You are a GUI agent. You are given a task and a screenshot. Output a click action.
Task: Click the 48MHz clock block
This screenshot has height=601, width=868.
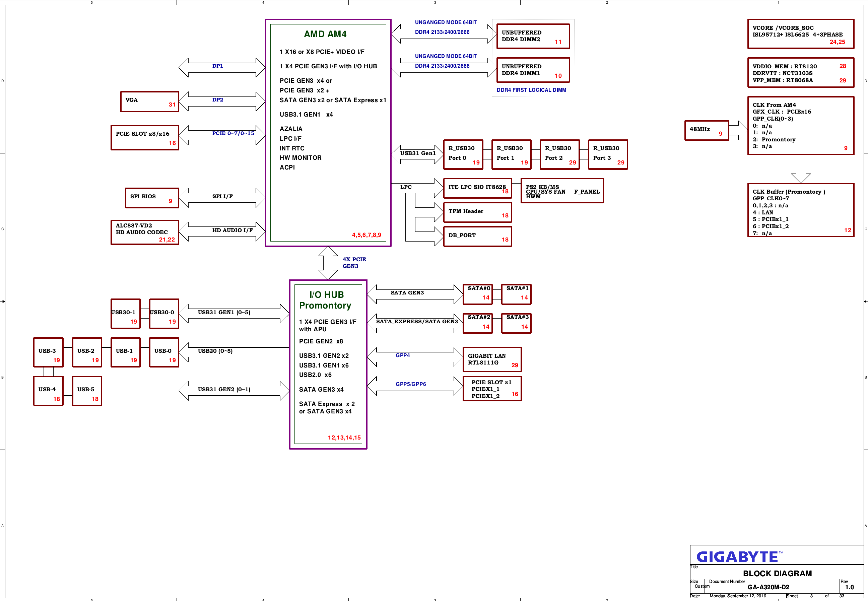click(707, 130)
